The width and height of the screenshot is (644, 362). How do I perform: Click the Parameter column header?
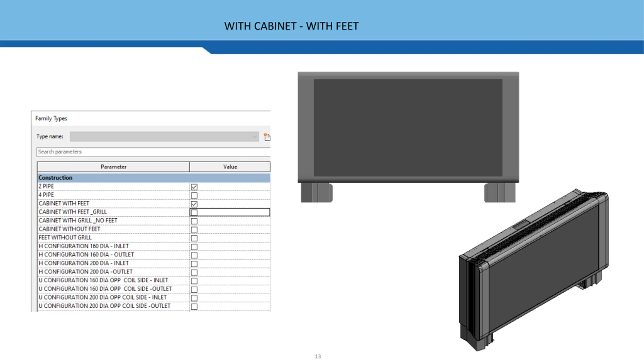point(113,167)
